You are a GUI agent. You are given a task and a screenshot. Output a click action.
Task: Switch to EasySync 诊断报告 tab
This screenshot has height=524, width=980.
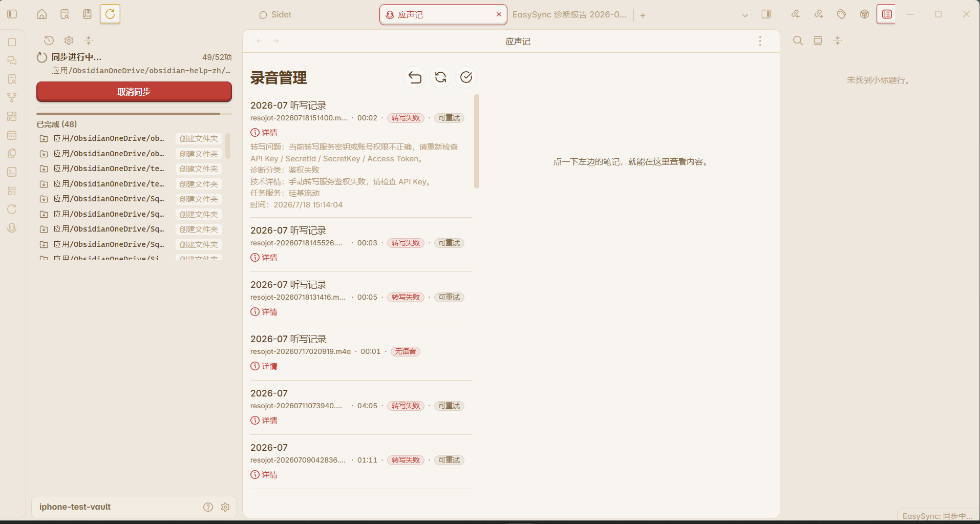tap(569, 15)
